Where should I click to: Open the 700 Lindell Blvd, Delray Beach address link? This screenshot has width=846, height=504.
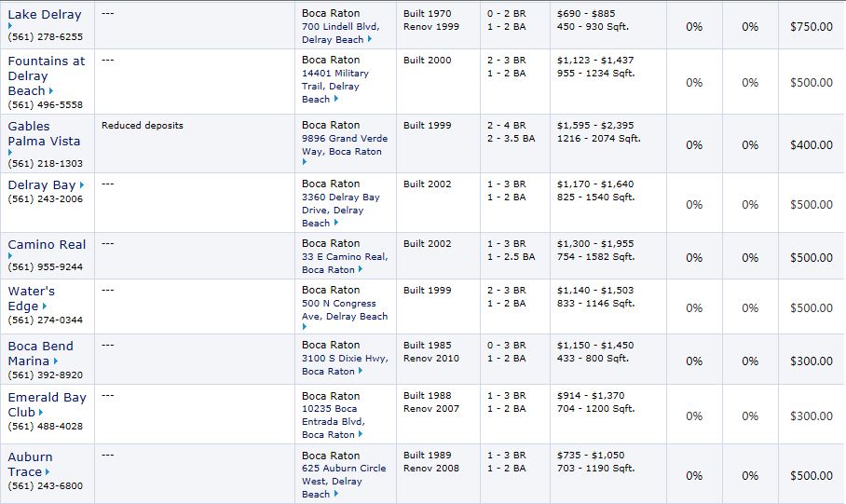(x=340, y=33)
